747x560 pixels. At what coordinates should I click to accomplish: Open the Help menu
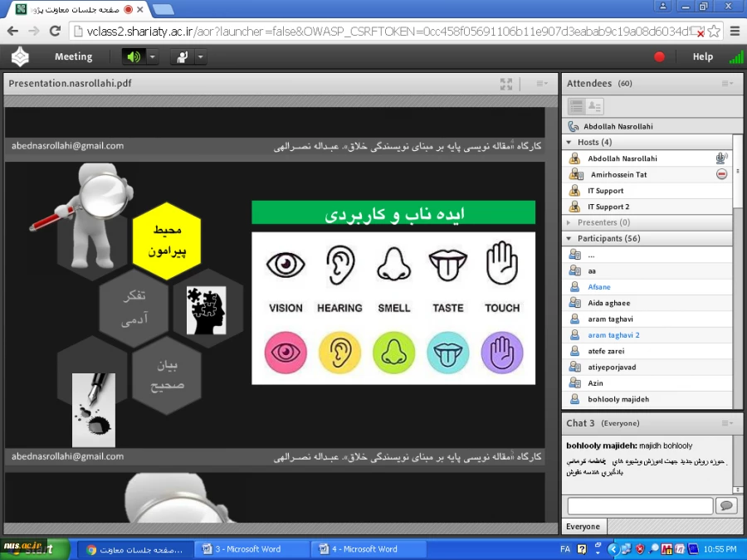(x=702, y=56)
